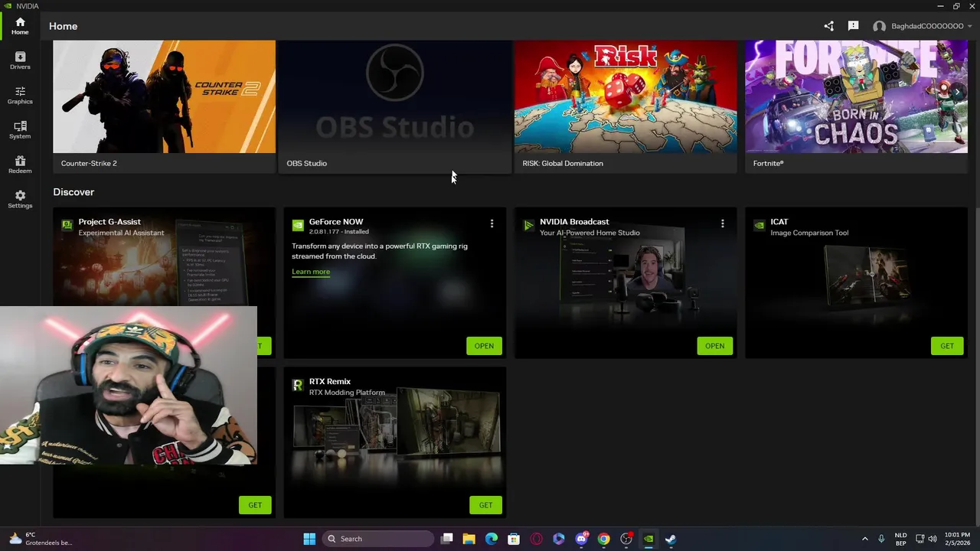The height and width of the screenshot is (551, 980).
Task: Open File Explorer from the taskbar
Action: tap(469, 539)
